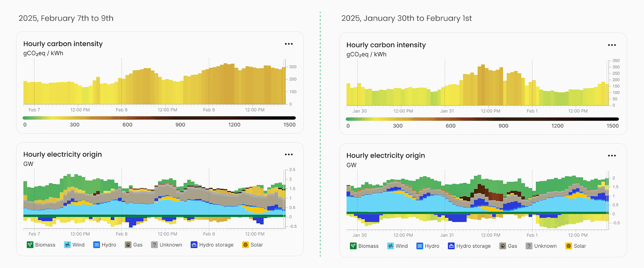This screenshot has width=644, height=268.
Task: Open the right carbon intensity chart menu
Action: click(x=612, y=45)
